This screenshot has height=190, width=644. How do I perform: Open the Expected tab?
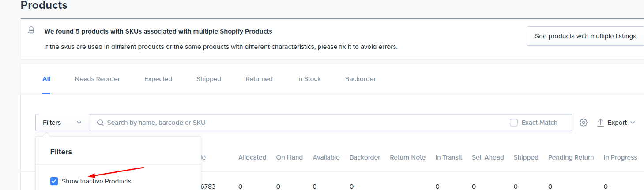coord(158,79)
